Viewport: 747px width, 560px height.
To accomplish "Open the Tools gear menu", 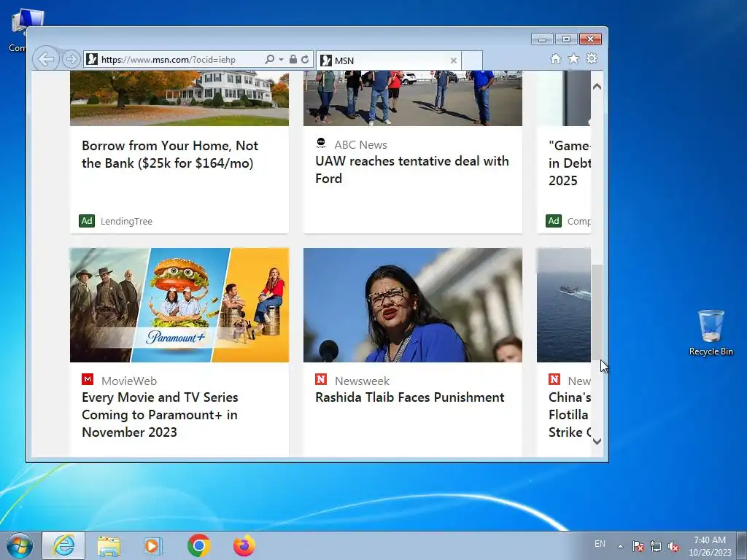I will (x=592, y=58).
